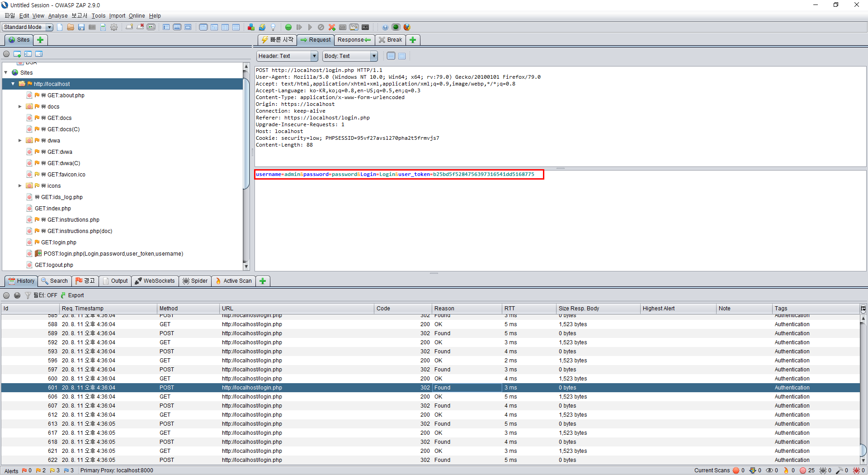Launch the Firefox browser icon in toolbar
This screenshot has height=475, width=868.
[407, 27]
